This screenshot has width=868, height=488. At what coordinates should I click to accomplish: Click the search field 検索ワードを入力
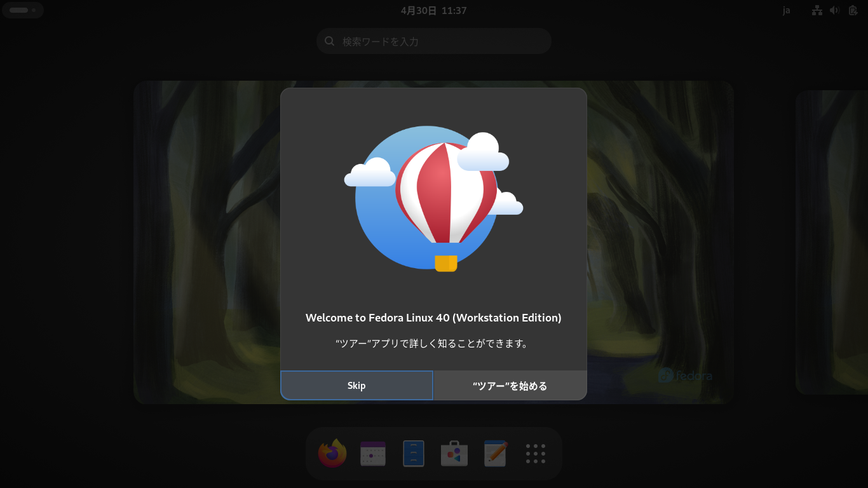click(434, 41)
